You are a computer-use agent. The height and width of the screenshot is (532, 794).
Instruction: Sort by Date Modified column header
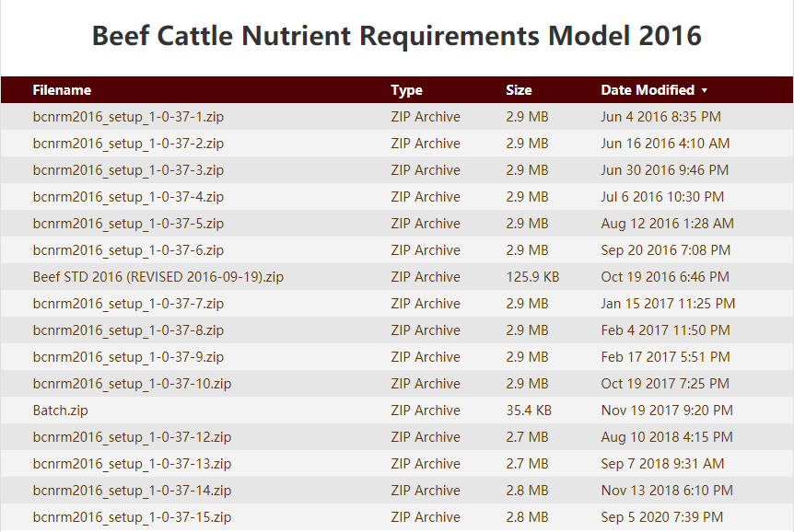click(x=648, y=90)
